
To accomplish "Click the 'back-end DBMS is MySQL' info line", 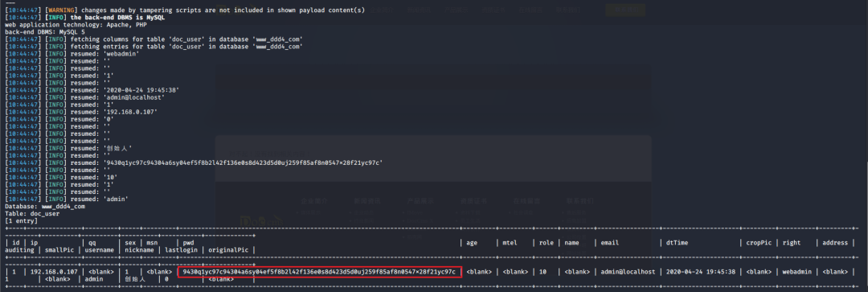I will tap(84, 18).
